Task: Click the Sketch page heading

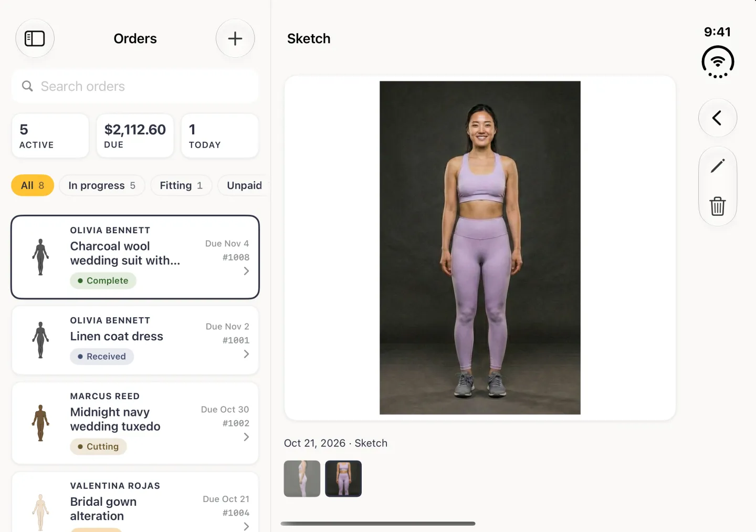Action: 309,38
